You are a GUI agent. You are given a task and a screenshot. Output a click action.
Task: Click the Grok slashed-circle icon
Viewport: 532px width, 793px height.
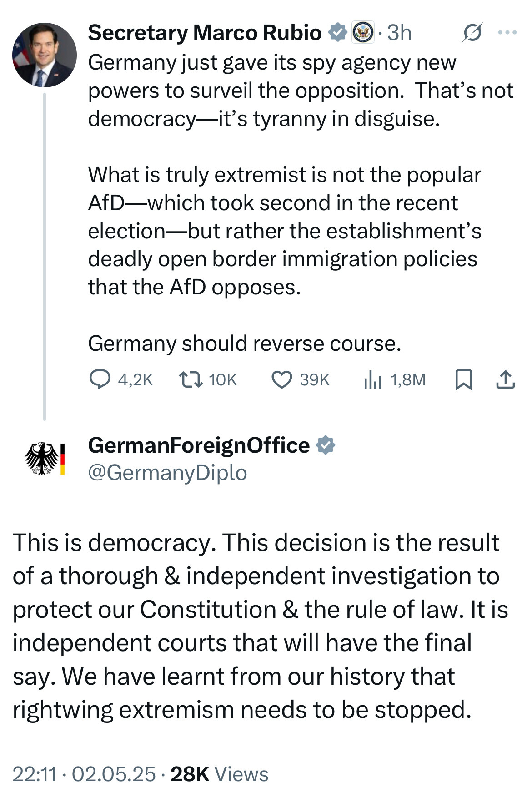[x=472, y=33]
